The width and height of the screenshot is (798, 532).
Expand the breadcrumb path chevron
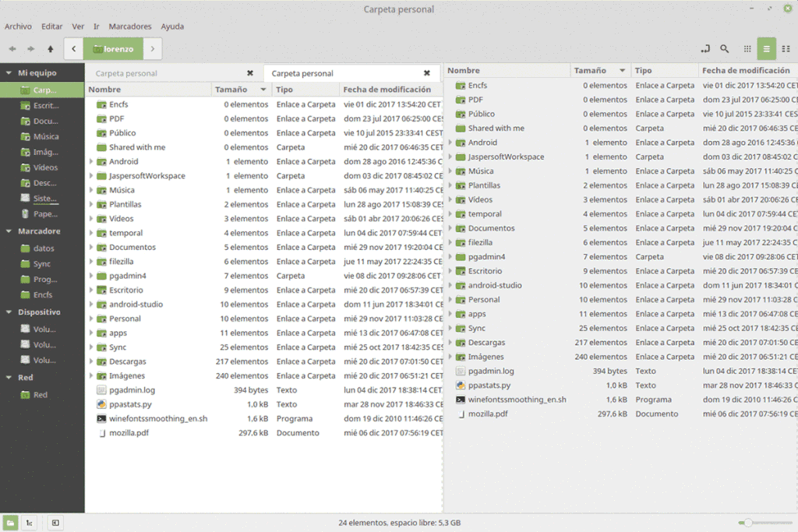pos(153,48)
